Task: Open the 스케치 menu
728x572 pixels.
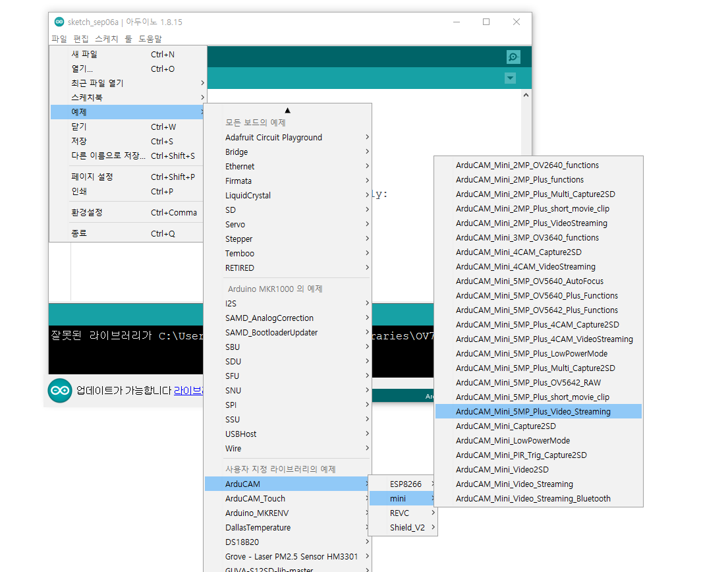Action: tap(106, 39)
